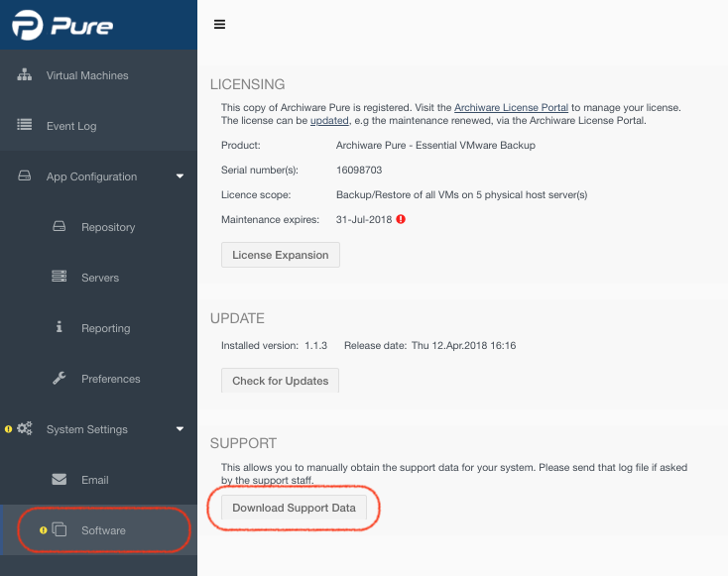728x576 pixels.
Task: Select System Settings menu label
Action: (87, 429)
